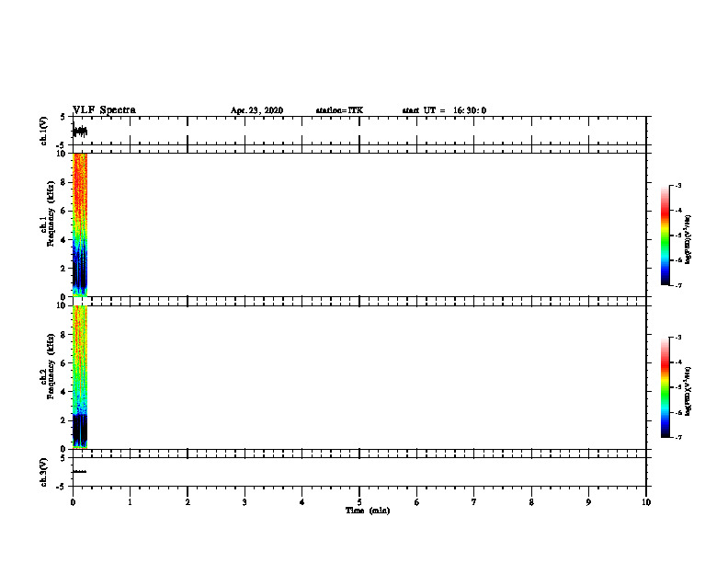Click the ch.2 color bar "log(PSD)" units label

688,391
